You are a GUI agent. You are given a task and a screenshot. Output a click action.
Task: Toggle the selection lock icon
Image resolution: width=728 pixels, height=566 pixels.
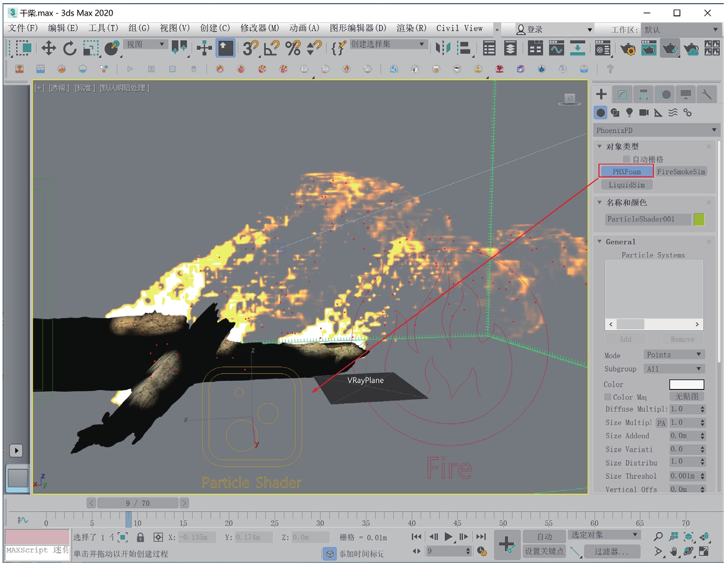point(140,537)
